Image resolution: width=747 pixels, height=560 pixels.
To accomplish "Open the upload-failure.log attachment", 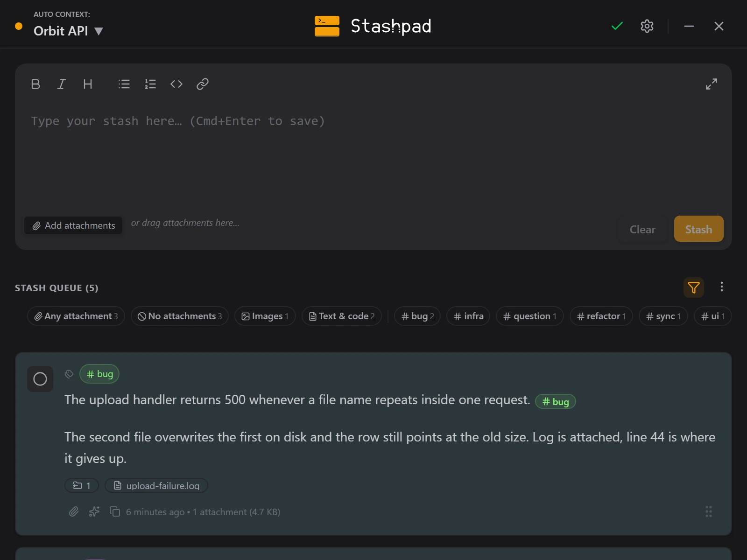I will tap(156, 485).
